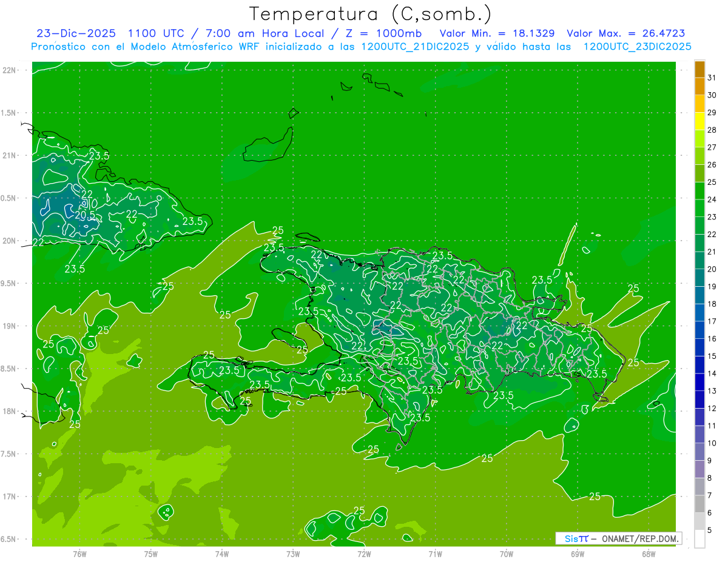Click longitude axis label "72W"
Image resolution: width=728 pixels, height=562 pixels.
364,554
